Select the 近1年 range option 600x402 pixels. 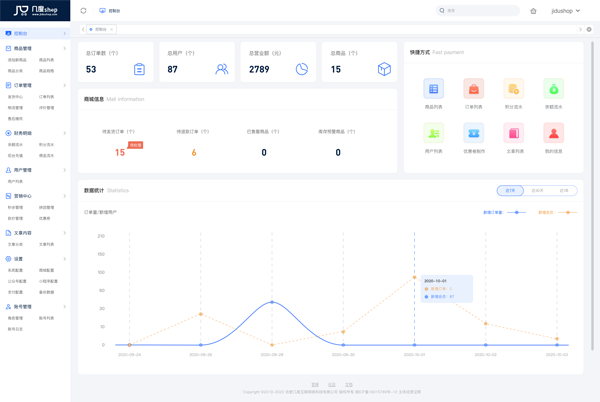click(564, 190)
